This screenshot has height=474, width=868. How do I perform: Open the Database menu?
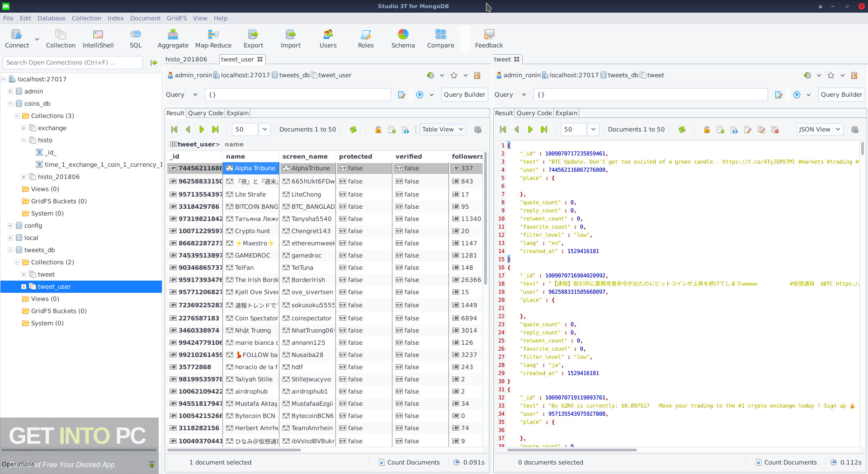click(51, 18)
